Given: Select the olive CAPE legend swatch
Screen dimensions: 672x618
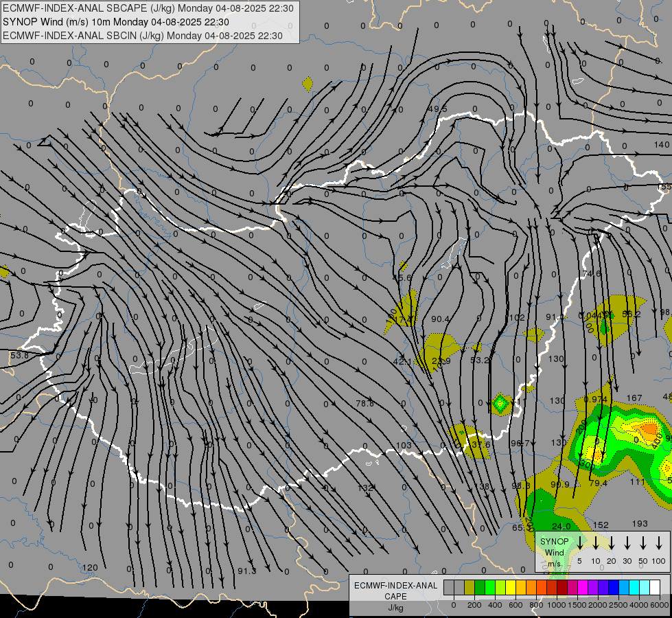Looking at the screenshot, I should pyautogui.click(x=470, y=588).
